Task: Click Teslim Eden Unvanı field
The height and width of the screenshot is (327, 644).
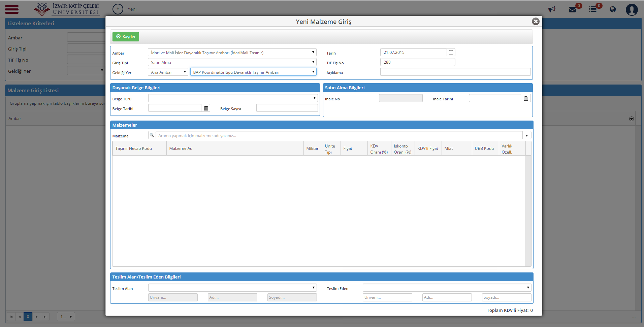Action: point(387,297)
